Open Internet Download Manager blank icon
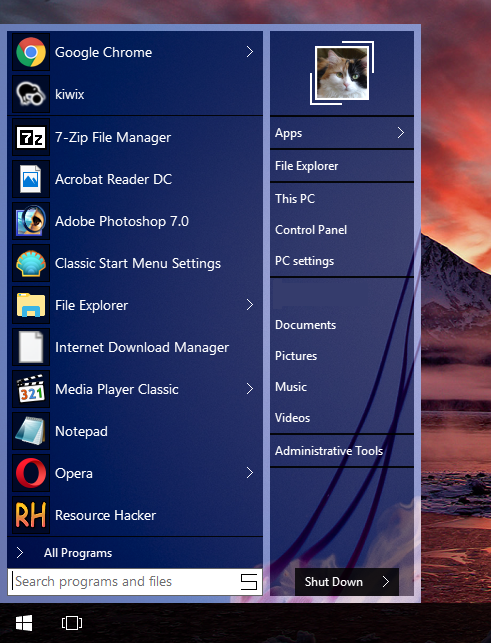This screenshot has width=491, height=643. pyautogui.click(x=31, y=347)
